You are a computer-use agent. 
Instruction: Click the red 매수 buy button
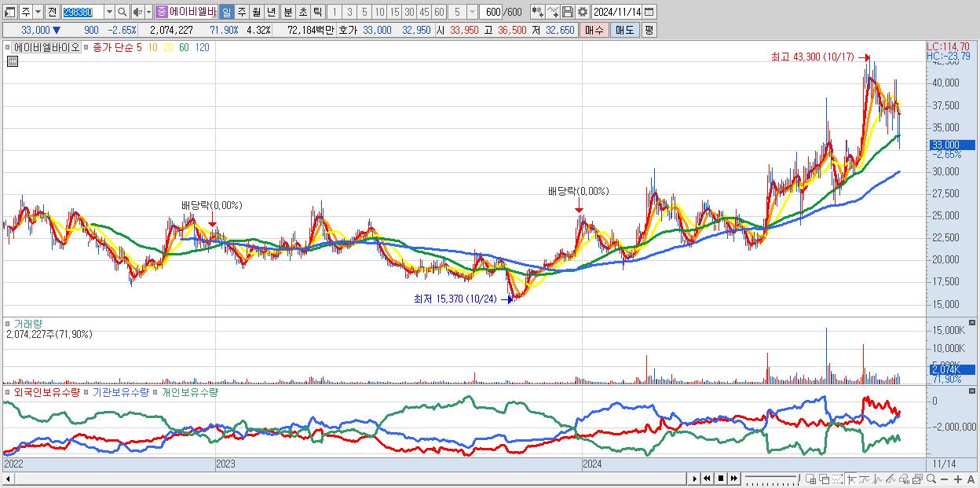coord(594,30)
